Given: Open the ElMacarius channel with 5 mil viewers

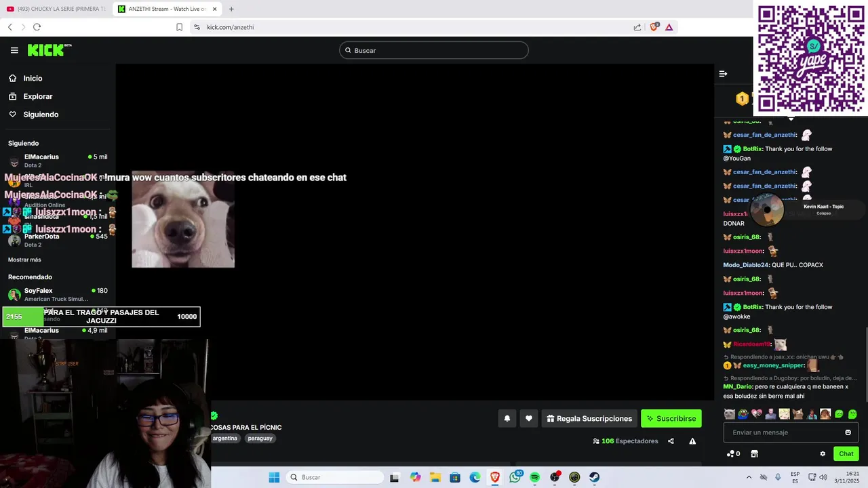Looking at the screenshot, I should point(58,161).
